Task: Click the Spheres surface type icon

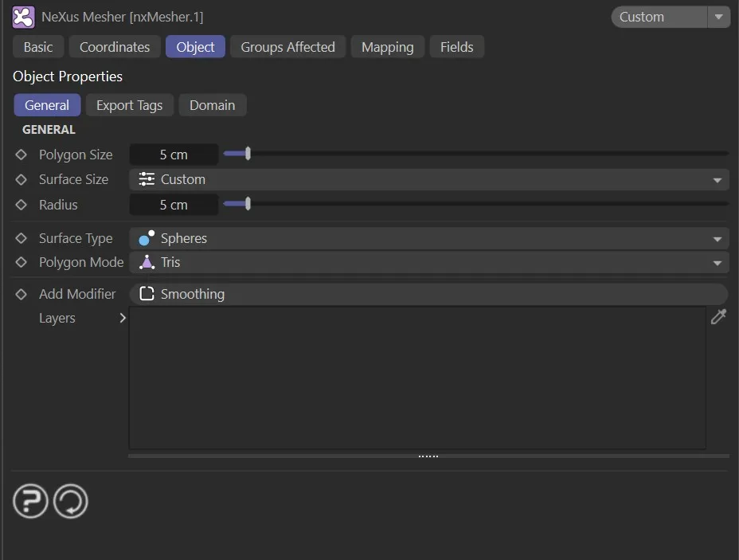Action: click(x=147, y=238)
